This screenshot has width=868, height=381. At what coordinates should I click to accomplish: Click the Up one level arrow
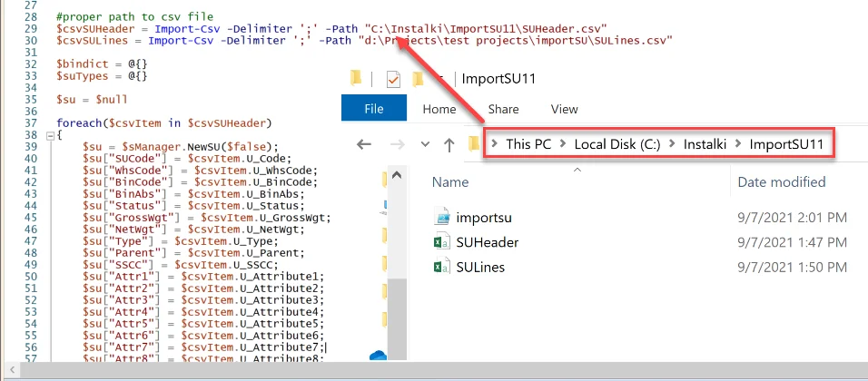pyautogui.click(x=449, y=144)
